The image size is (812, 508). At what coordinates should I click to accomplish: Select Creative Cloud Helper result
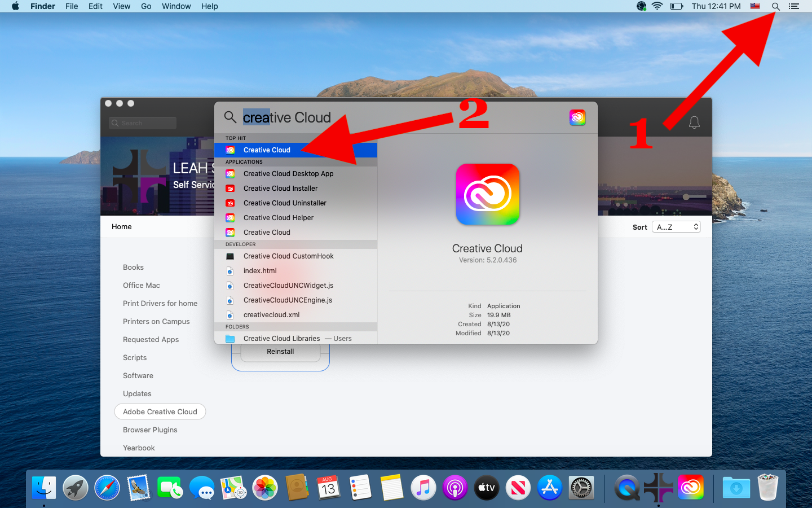pyautogui.click(x=295, y=218)
